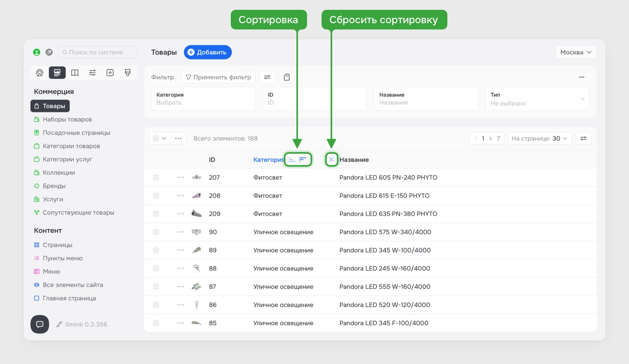Screen dimensions: 629x364
Task: Go to Категории товаров menu item
Action: (x=71, y=146)
